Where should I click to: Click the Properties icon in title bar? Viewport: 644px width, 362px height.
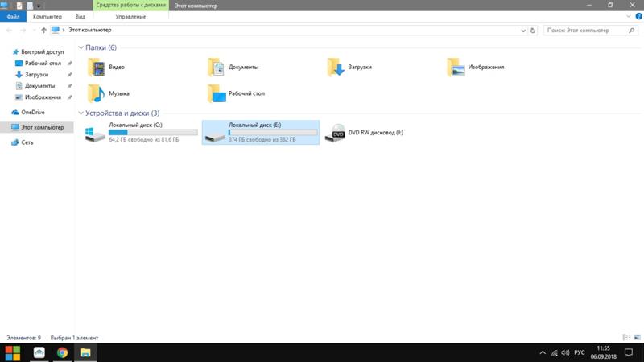tap(19, 6)
